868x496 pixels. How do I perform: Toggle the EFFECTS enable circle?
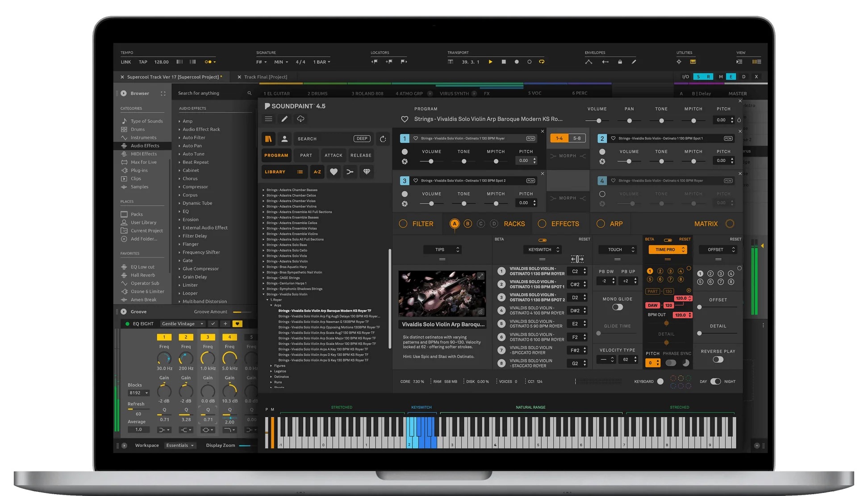click(542, 224)
